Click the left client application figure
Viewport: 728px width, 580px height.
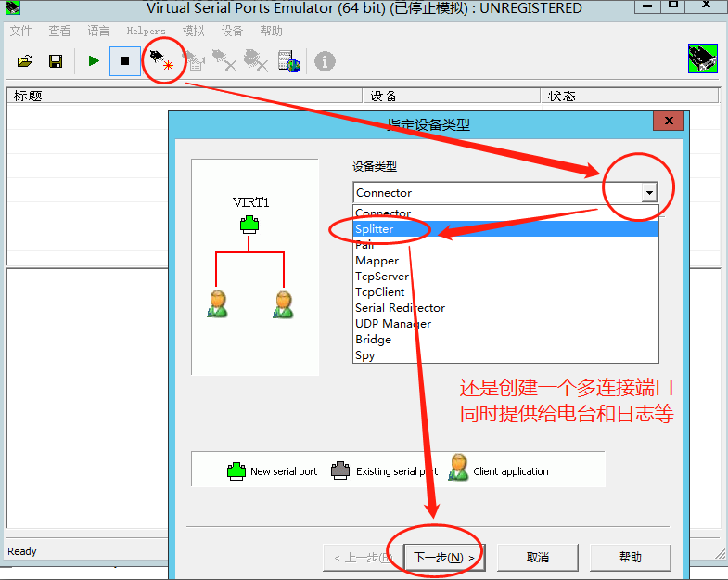pyautogui.click(x=217, y=304)
